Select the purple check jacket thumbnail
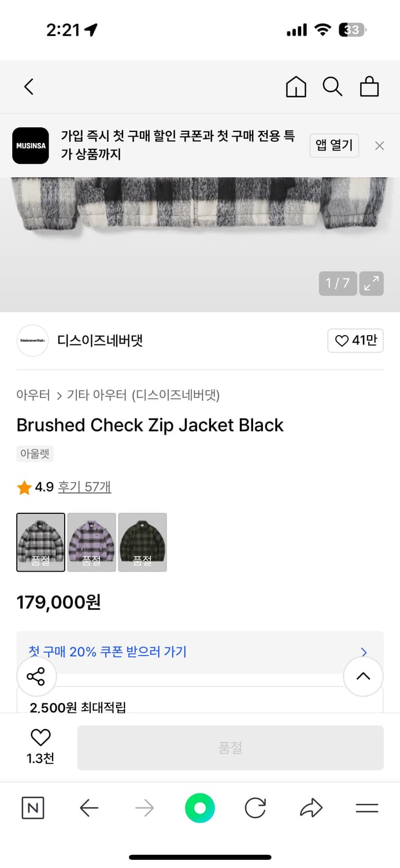Image resolution: width=400 pixels, height=868 pixels. coord(91,542)
